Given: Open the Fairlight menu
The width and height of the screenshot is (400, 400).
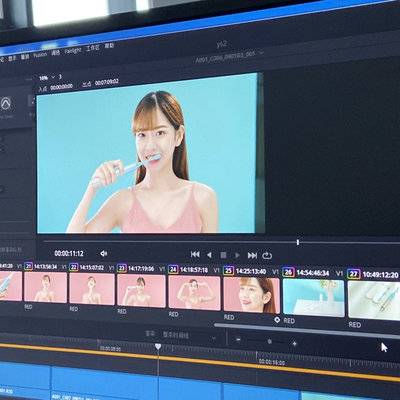Looking at the screenshot, I should pos(73,51).
